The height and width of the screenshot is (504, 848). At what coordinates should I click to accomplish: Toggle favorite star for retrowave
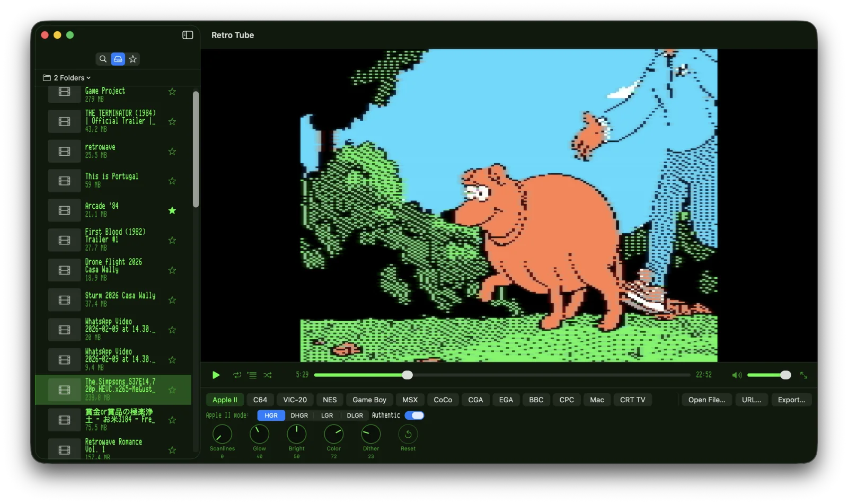pyautogui.click(x=172, y=152)
